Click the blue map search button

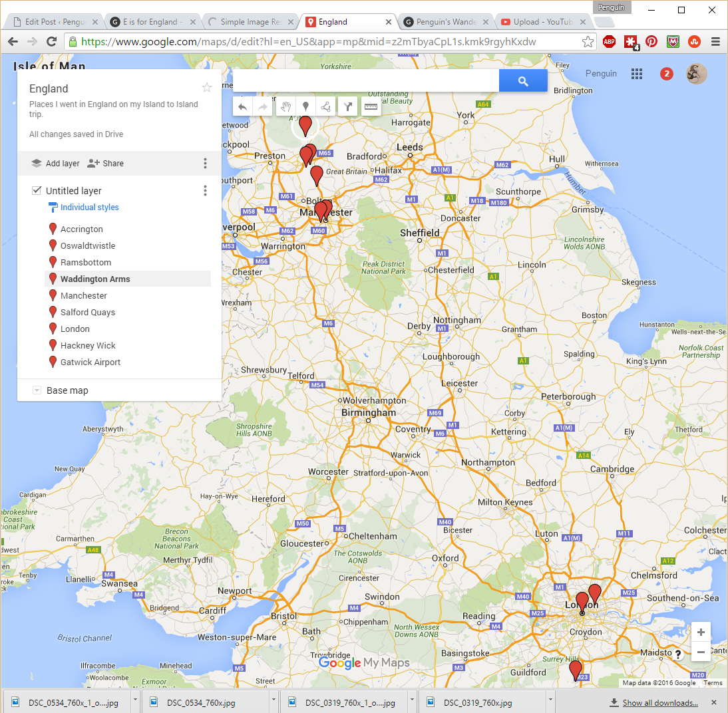coord(523,81)
